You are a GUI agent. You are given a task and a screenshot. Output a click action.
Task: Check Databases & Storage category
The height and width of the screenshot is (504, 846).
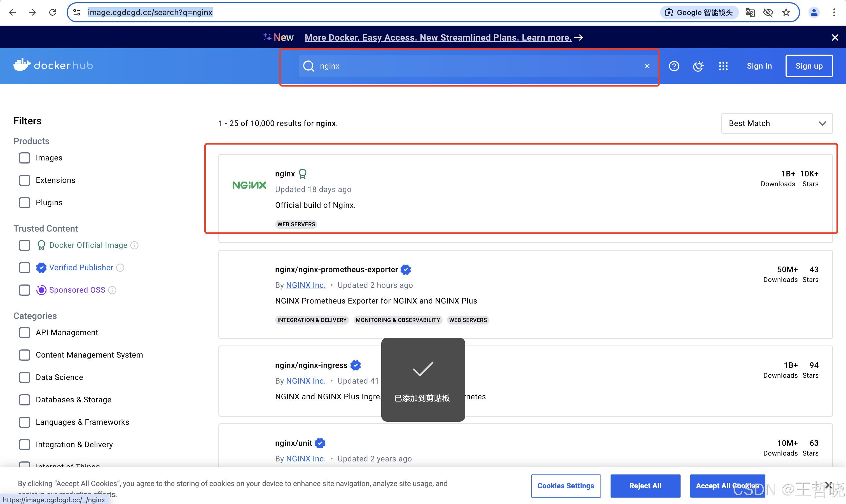pyautogui.click(x=24, y=400)
